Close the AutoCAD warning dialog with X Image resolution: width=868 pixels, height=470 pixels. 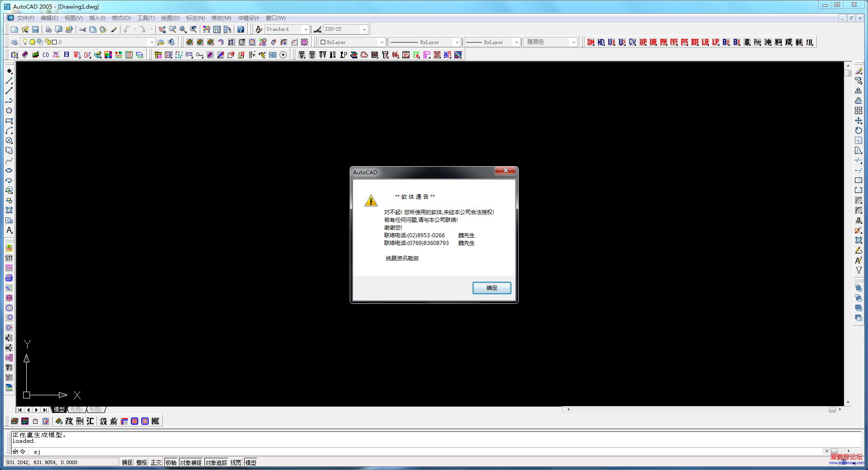(x=506, y=170)
